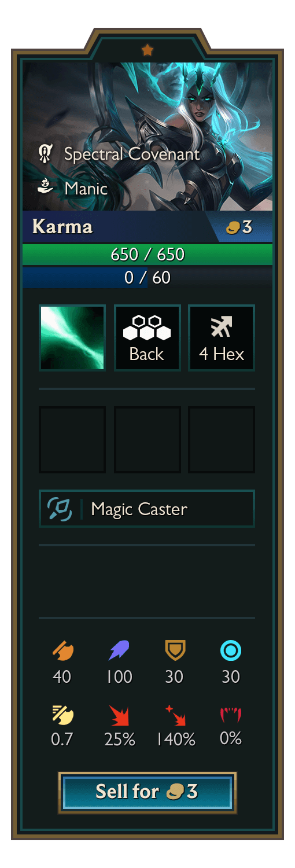Click the Magic Caster role icon
Image resolution: width=295 pixels, height=868 pixels.
click(60, 509)
